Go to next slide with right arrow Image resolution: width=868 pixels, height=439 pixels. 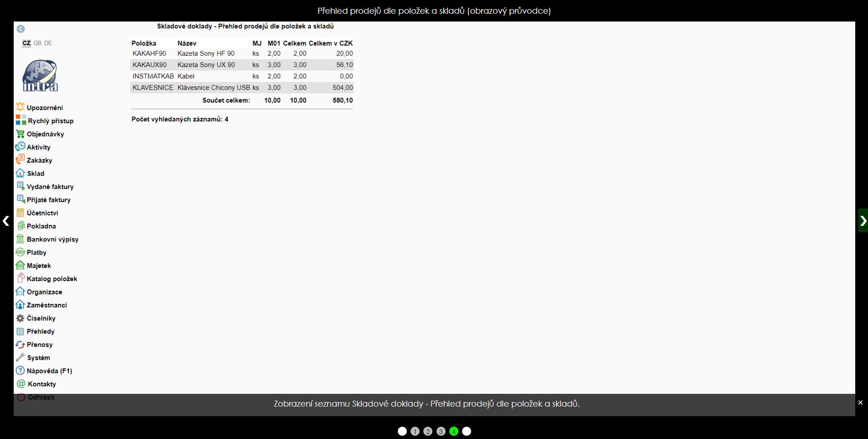click(863, 221)
